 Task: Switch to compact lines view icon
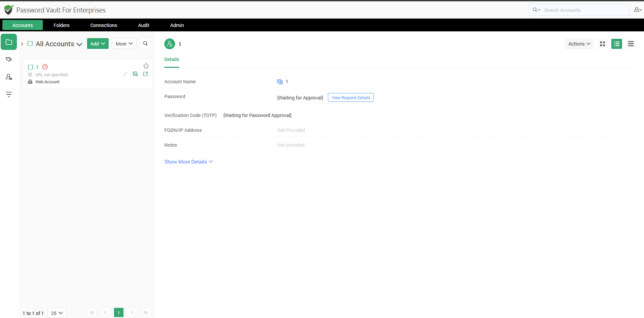pos(631,44)
